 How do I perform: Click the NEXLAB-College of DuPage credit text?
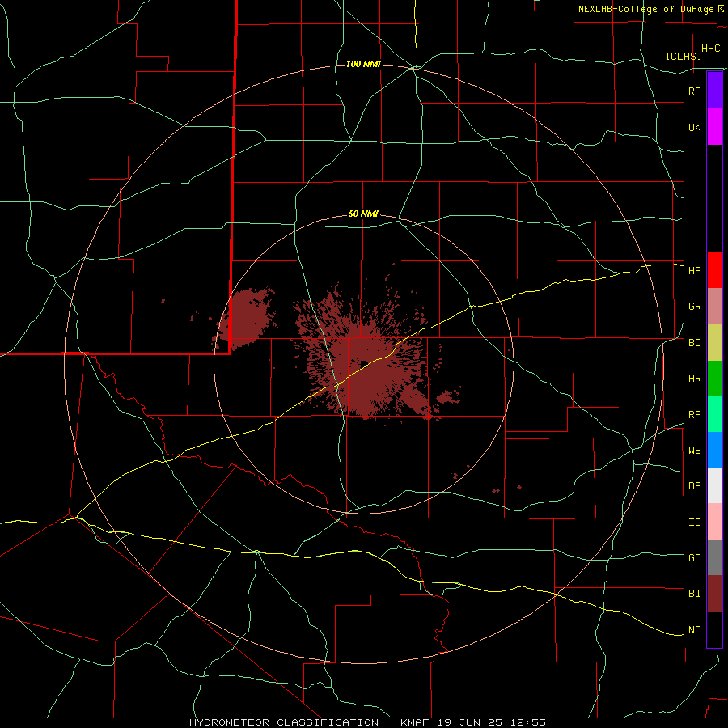645,9
